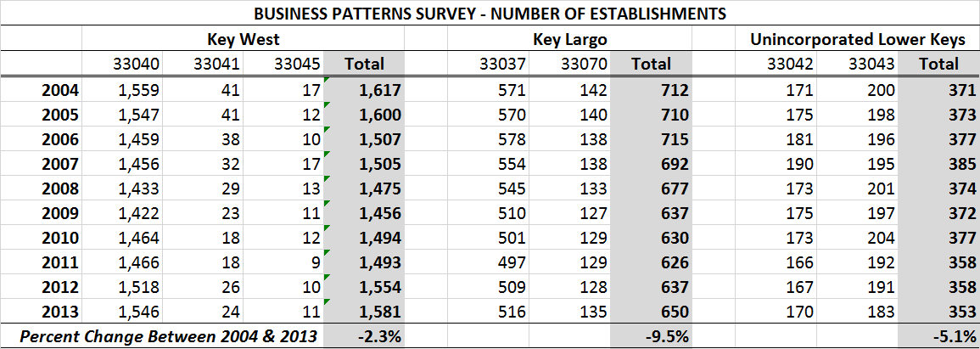
Task: Click the Key West total cell 1,617
Action: [378, 89]
